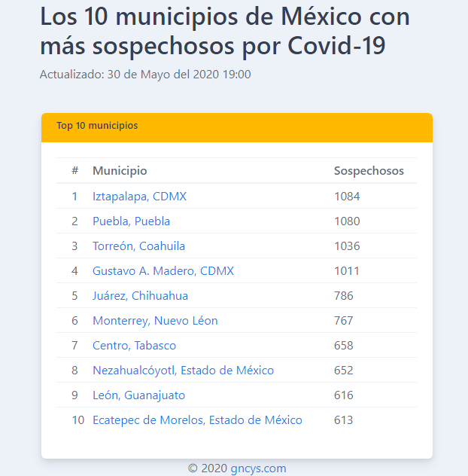Click the # column header
The image size is (468, 476).
(75, 171)
